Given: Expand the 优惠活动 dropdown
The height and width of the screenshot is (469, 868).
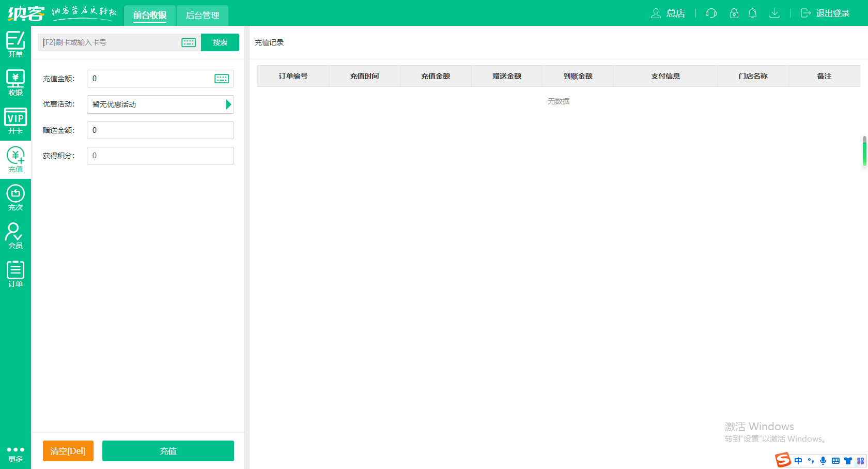Looking at the screenshot, I should coord(228,104).
